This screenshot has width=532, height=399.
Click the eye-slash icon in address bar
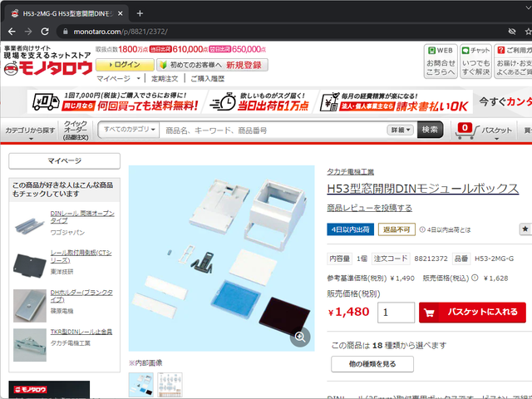[x=512, y=32]
